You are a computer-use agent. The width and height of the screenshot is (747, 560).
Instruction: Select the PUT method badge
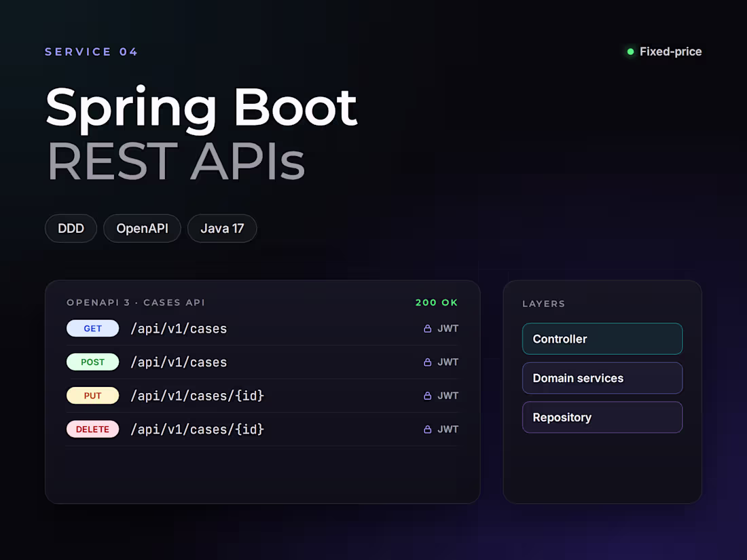(x=92, y=396)
